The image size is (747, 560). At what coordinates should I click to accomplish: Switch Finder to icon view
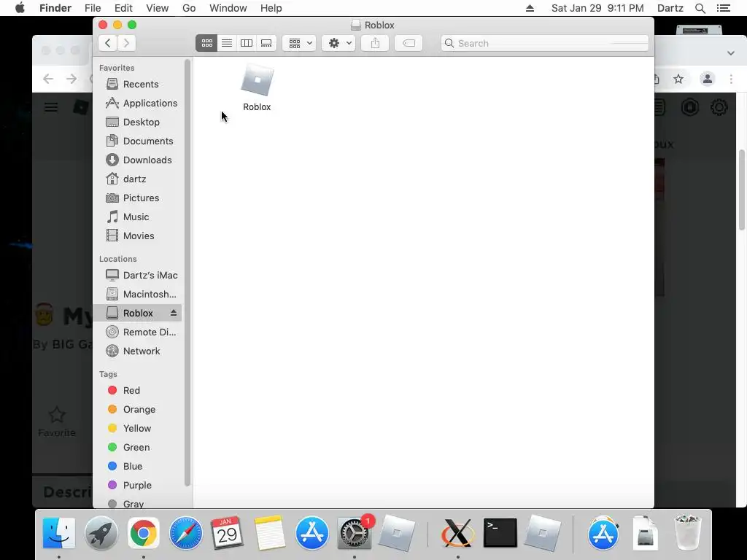point(206,43)
